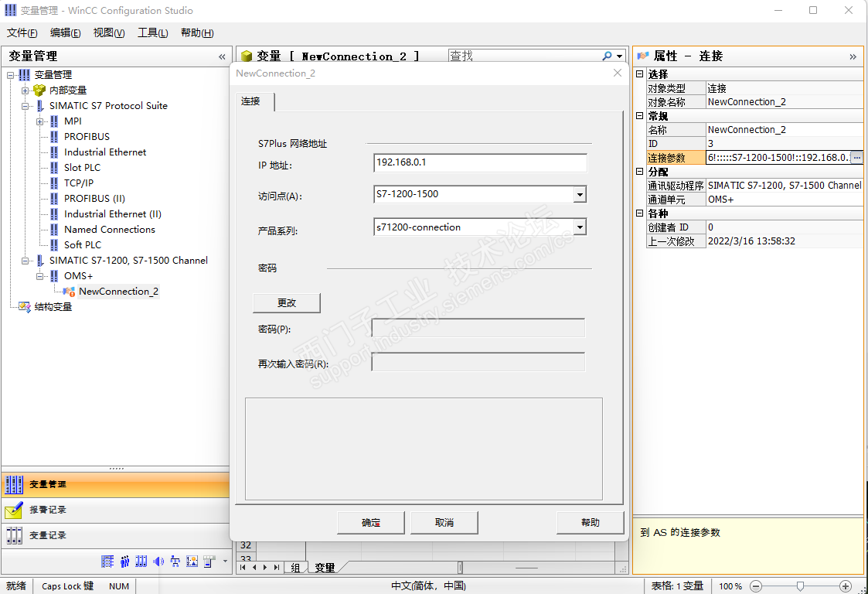Screen dimensions: 868x594
Task: Collapse the OMS+ tree node
Action: 40,276
